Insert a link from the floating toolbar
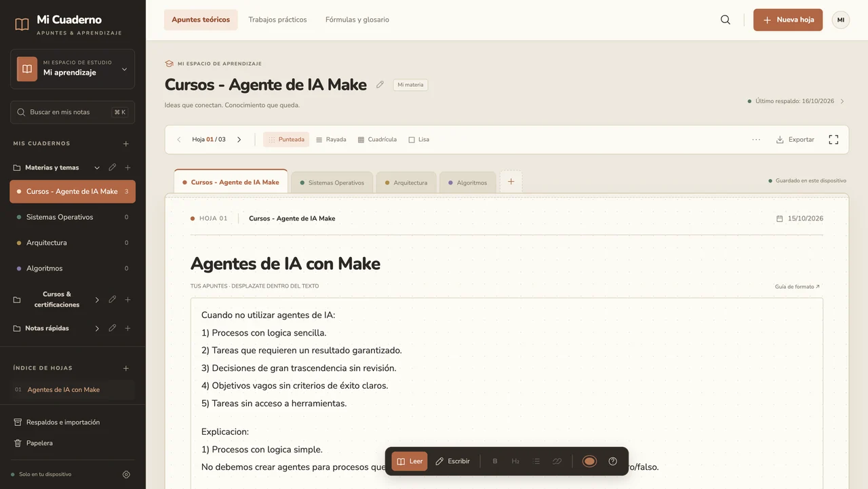Screen dimensions: 868x489 point(557,461)
